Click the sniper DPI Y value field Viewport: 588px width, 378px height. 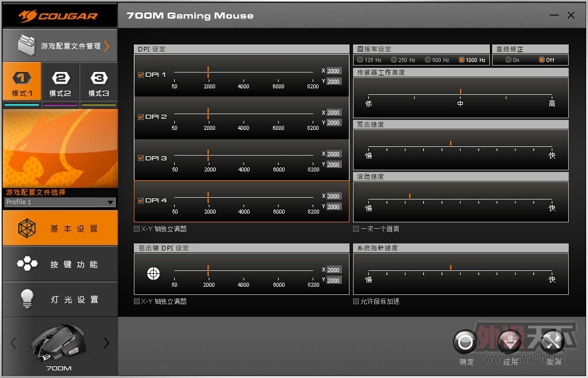(x=333, y=280)
